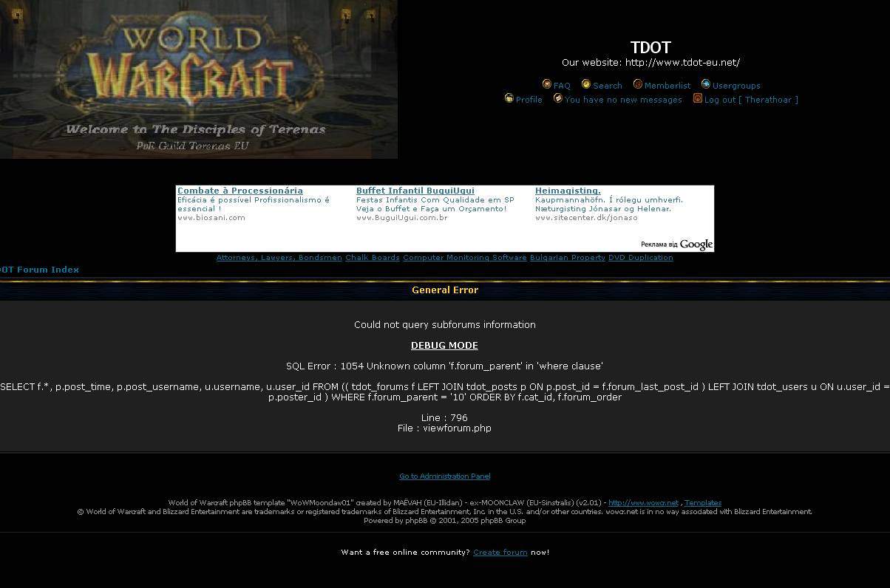Open the 'Heimagisting.' ad link
Screen dimensions: 890x588
coord(567,191)
